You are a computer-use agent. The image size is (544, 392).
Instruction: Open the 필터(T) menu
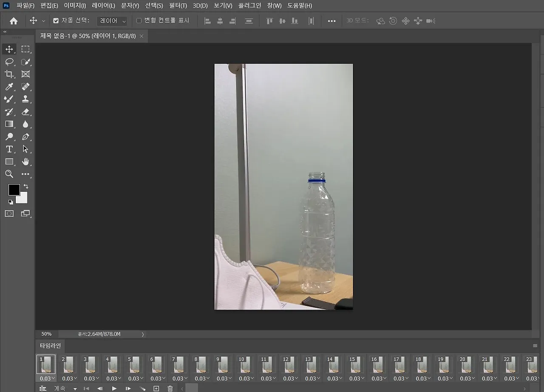click(x=178, y=6)
